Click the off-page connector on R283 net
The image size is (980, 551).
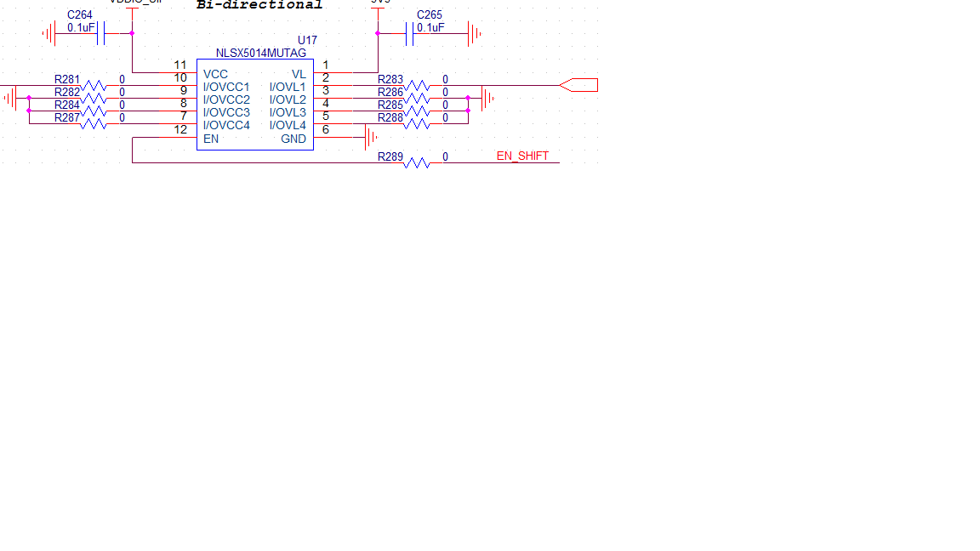[578, 85]
